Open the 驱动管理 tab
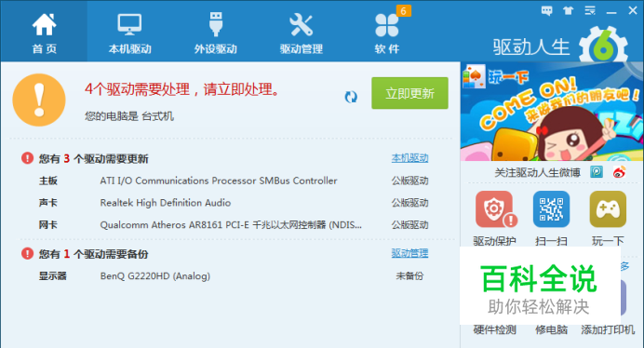Image resolution: width=644 pixels, height=348 pixels. (301, 32)
